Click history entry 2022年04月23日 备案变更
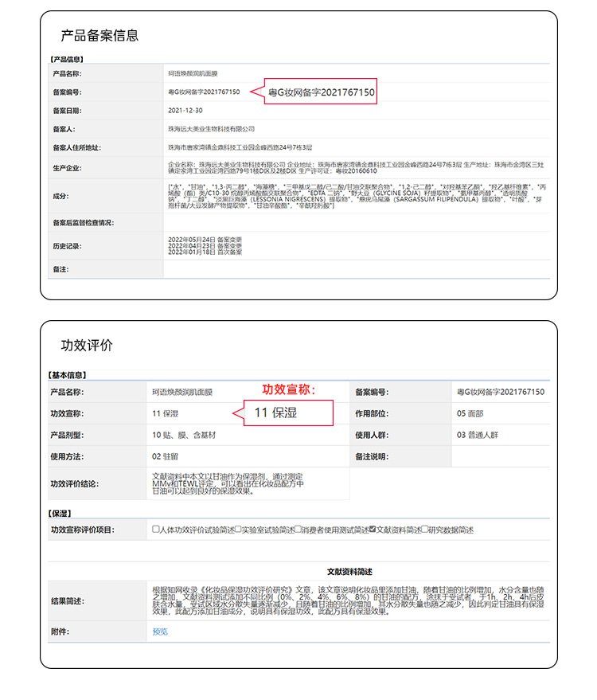 (205, 246)
